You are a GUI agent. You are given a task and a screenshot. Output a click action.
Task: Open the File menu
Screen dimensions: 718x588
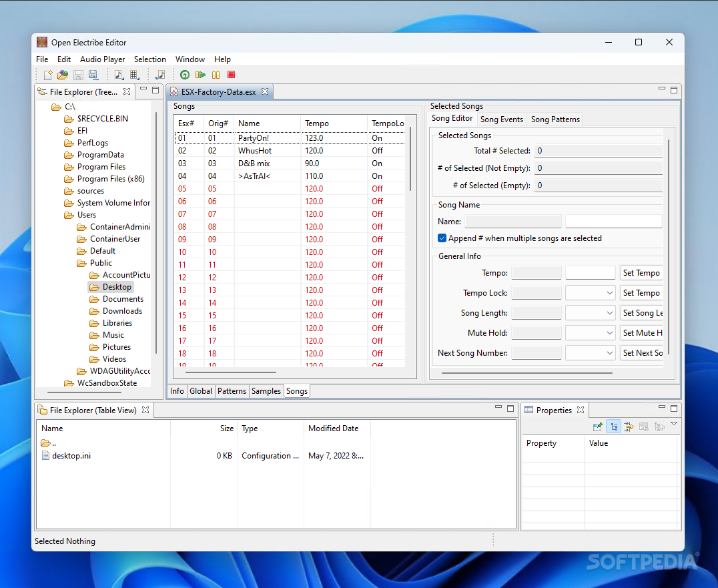(42, 59)
